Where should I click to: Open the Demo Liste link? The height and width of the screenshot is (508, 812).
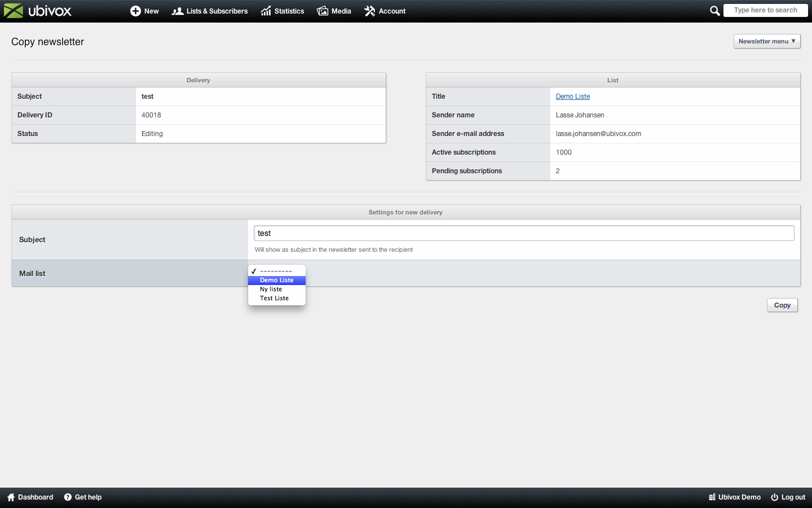(x=573, y=97)
